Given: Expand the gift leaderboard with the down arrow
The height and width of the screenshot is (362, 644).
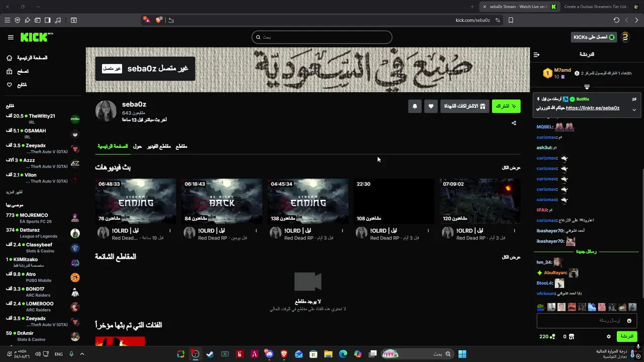Looking at the screenshot, I should pyautogui.click(x=587, y=87).
